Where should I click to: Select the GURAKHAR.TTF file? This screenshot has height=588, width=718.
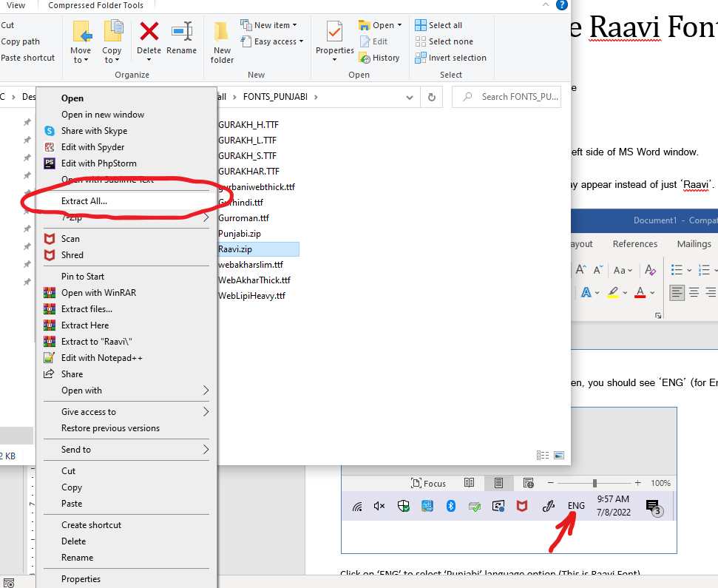click(x=248, y=172)
